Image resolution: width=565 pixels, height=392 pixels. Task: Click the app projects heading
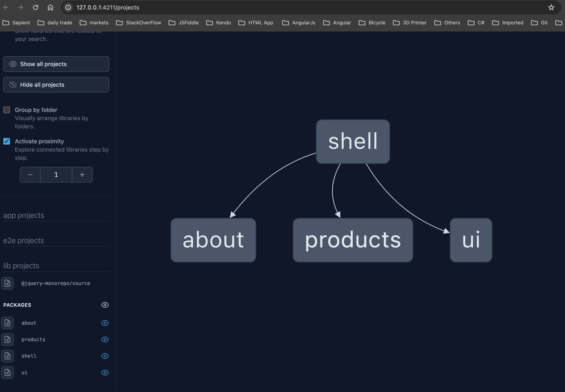coord(24,215)
